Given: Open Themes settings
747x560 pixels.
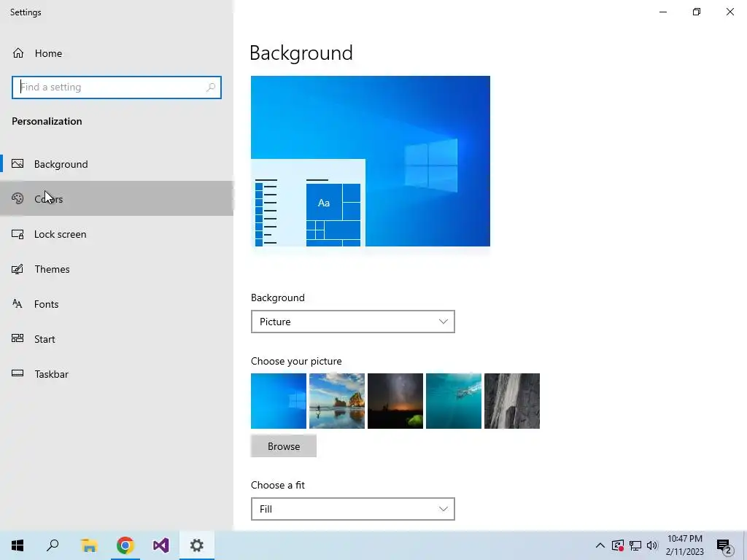Looking at the screenshot, I should [x=117, y=269].
